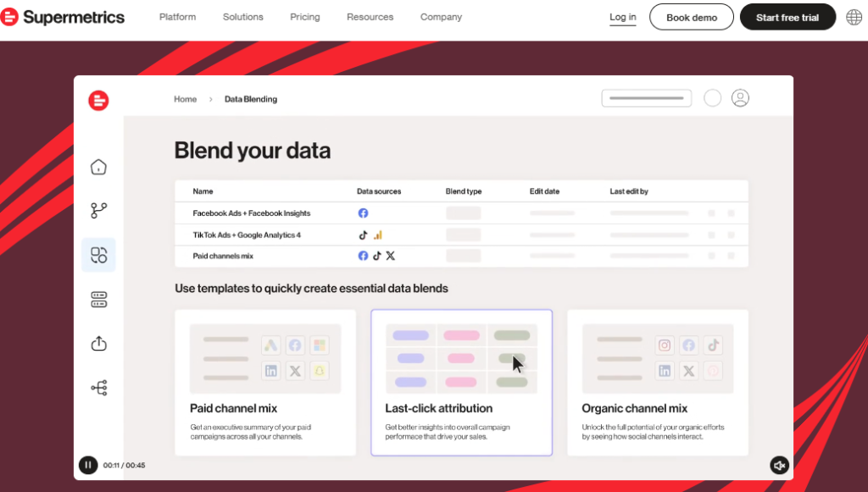This screenshot has width=868, height=492.
Task: Open the Platform menu
Action: pyautogui.click(x=178, y=17)
